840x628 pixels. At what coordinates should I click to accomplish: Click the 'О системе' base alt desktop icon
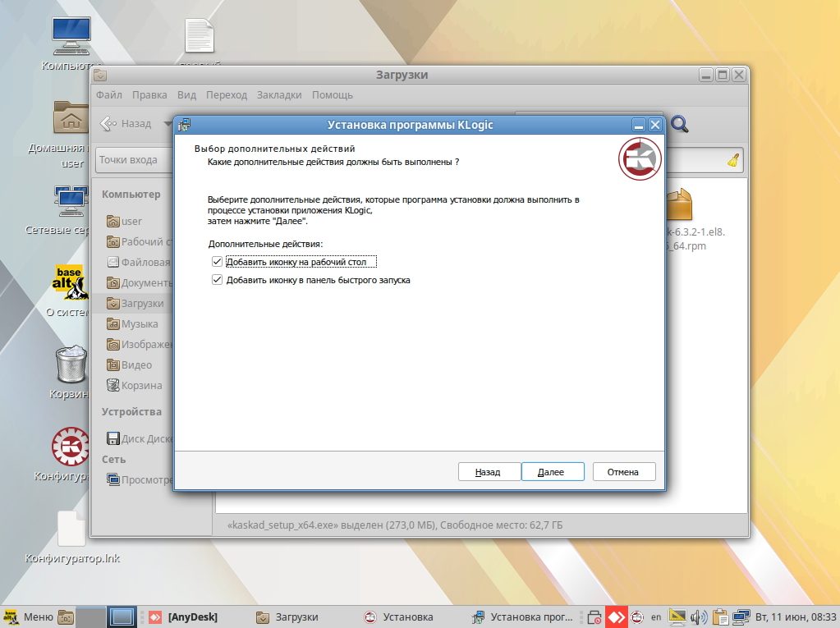point(70,283)
